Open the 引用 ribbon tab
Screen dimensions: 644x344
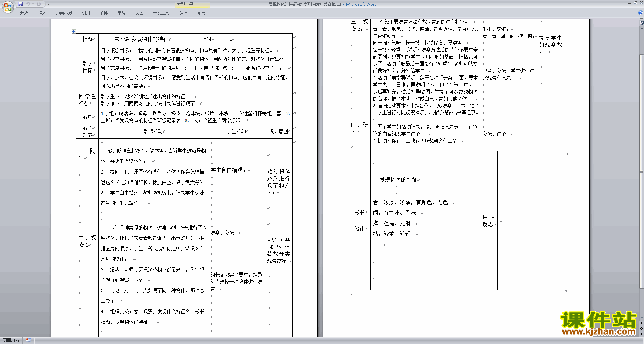pyautogui.click(x=86, y=13)
